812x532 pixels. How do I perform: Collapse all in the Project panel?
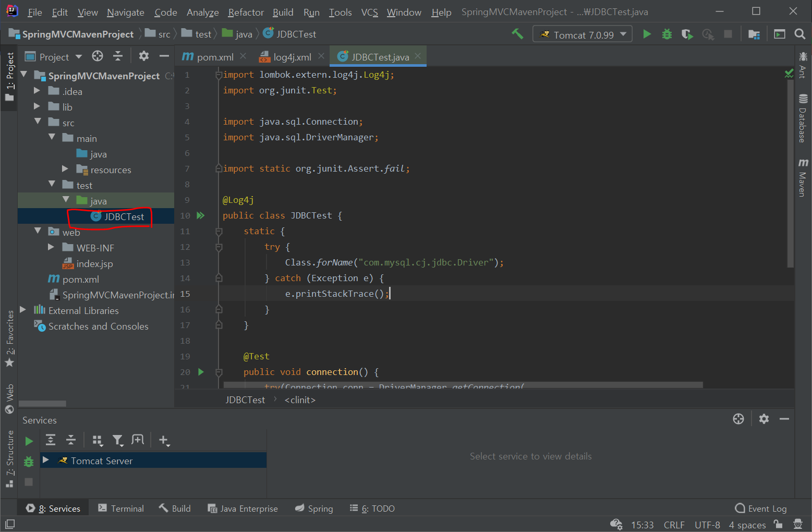(x=118, y=56)
